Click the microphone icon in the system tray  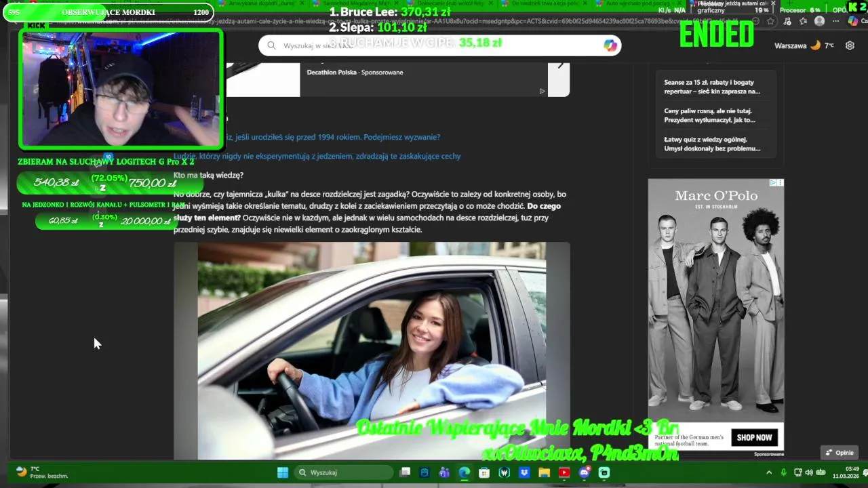click(783, 472)
